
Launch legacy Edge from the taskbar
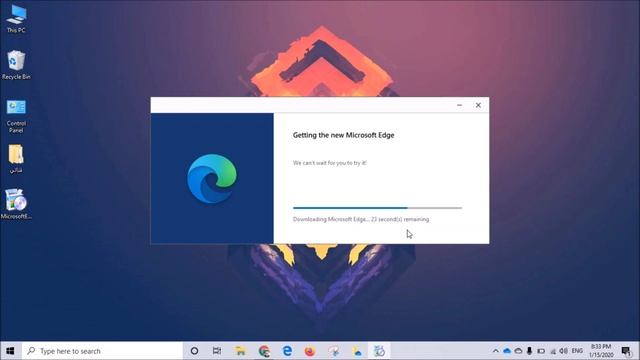tap(287, 351)
